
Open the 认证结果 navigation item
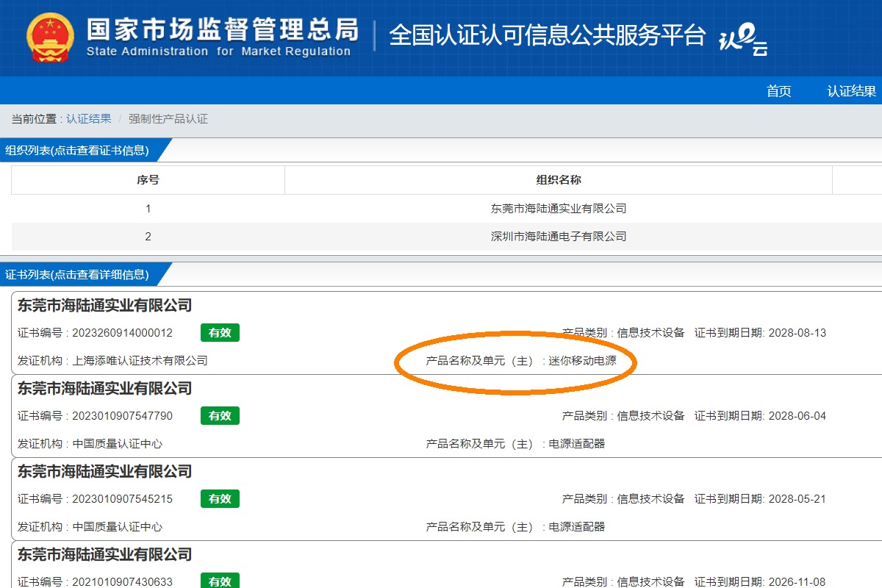pyautogui.click(x=852, y=91)
